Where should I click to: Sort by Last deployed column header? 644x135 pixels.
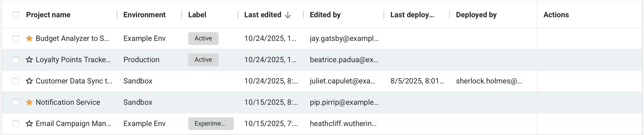pyautogui.click(x=412, y=15)
